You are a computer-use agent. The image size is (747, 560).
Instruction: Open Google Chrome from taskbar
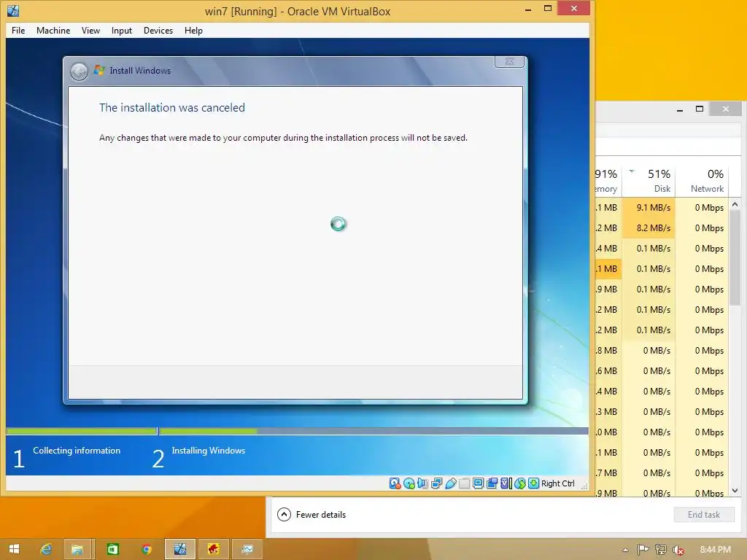click(x=146, y=549)
